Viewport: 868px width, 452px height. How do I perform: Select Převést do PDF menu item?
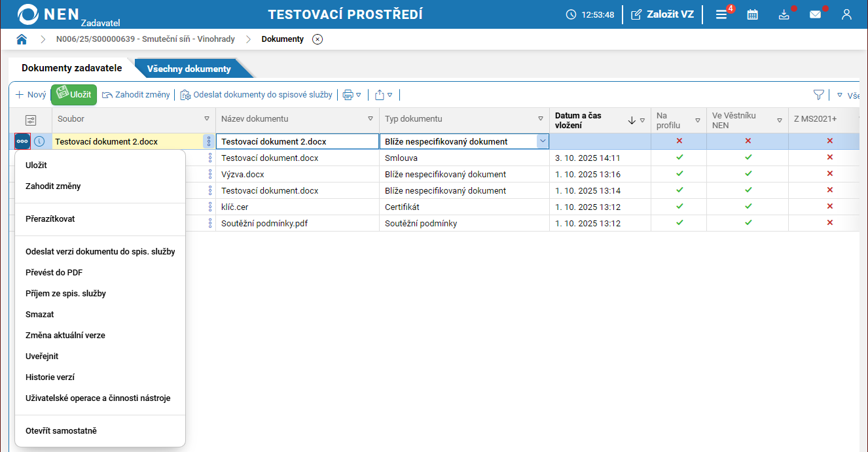(54, 273)
